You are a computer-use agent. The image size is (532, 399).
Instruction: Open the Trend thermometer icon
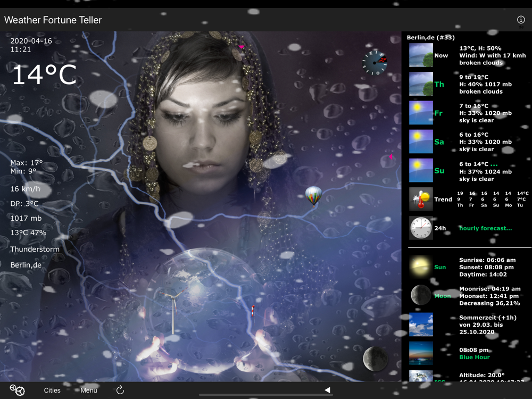point(421,199)
